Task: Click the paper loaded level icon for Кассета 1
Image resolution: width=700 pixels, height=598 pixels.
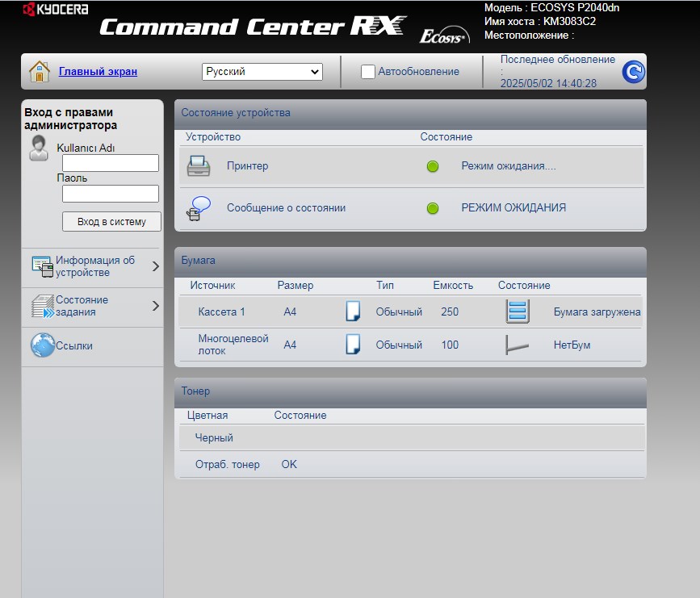Action: 518,311
